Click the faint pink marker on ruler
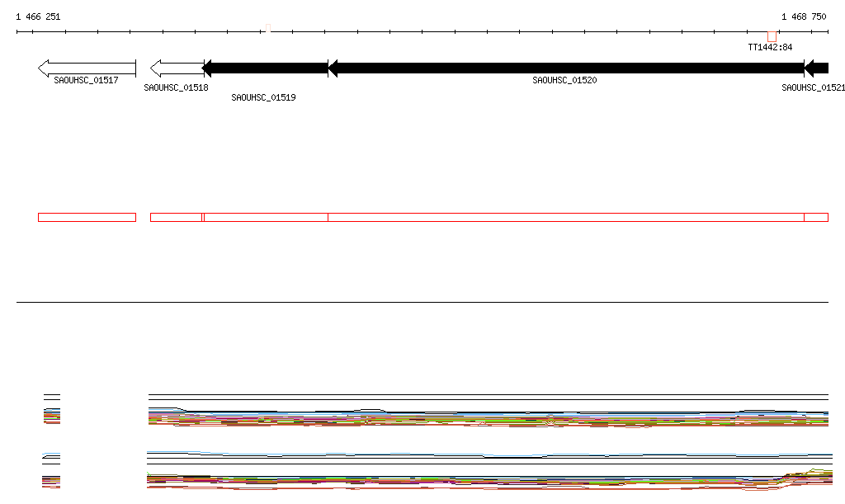 point(268,28)
